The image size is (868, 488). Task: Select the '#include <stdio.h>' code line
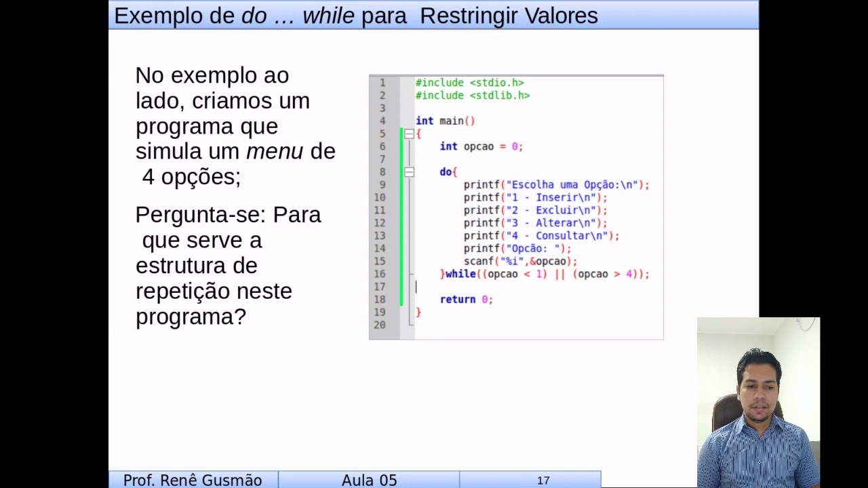469,83
